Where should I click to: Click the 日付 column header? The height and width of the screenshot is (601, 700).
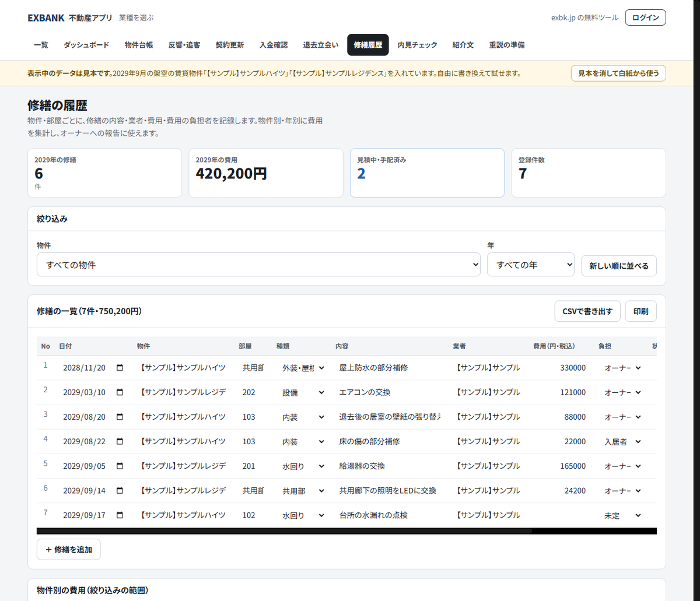pyautogui.click(x=65, y=346)
